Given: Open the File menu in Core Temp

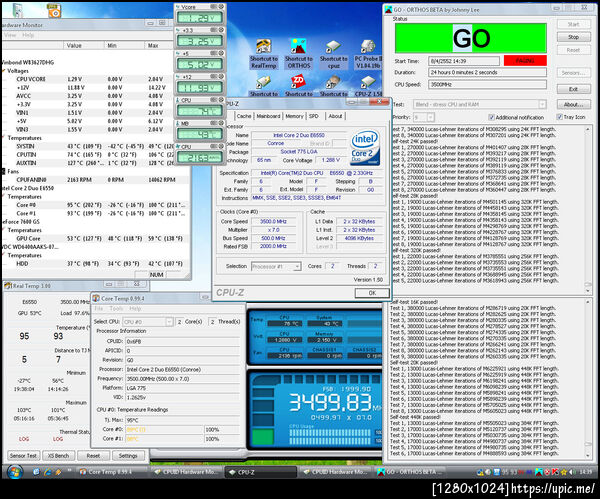Looking at the screenshot, I should point(98,308).
